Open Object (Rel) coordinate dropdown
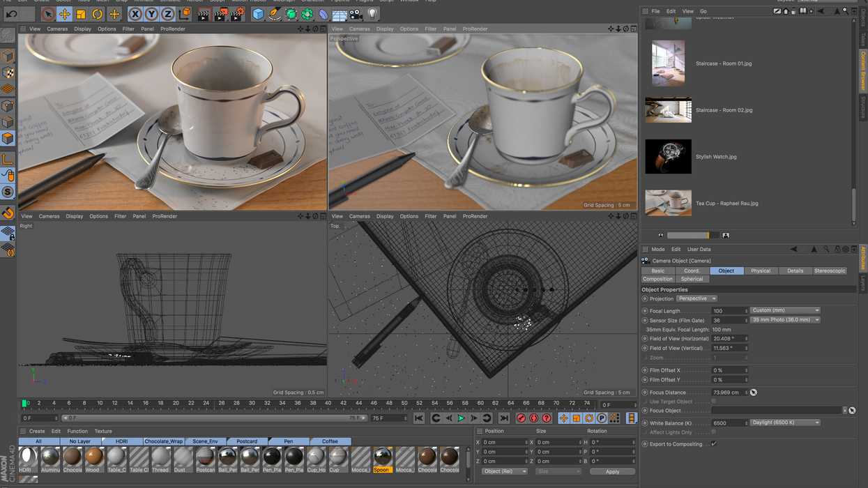The image size is (868, 488). click(503, 471)
